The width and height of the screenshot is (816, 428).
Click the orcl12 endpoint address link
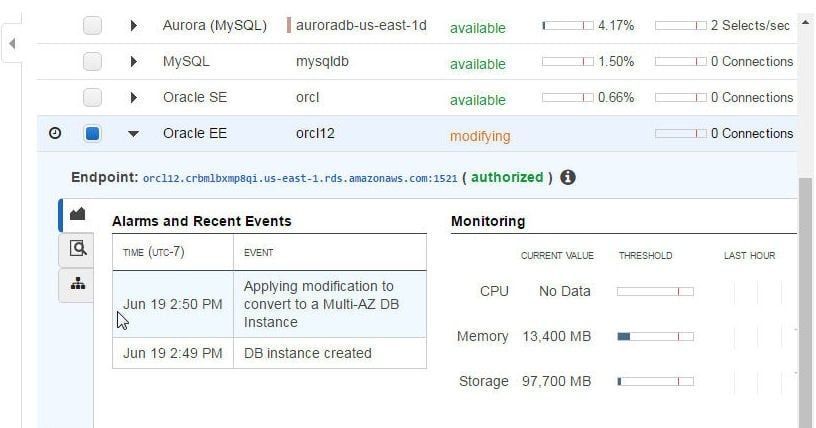tap(300, 179)
